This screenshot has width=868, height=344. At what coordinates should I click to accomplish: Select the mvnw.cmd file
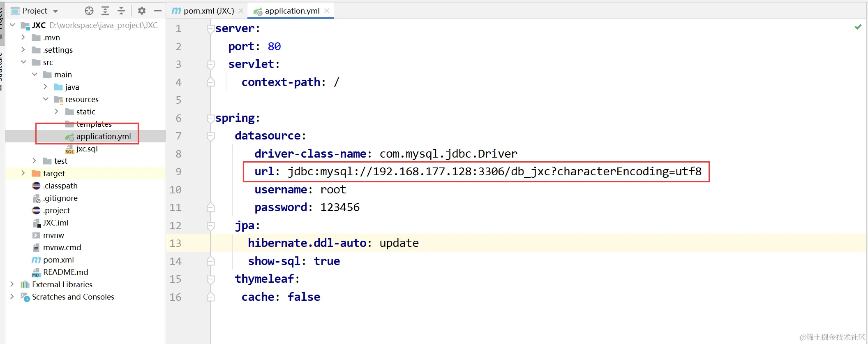click(62, 247)
